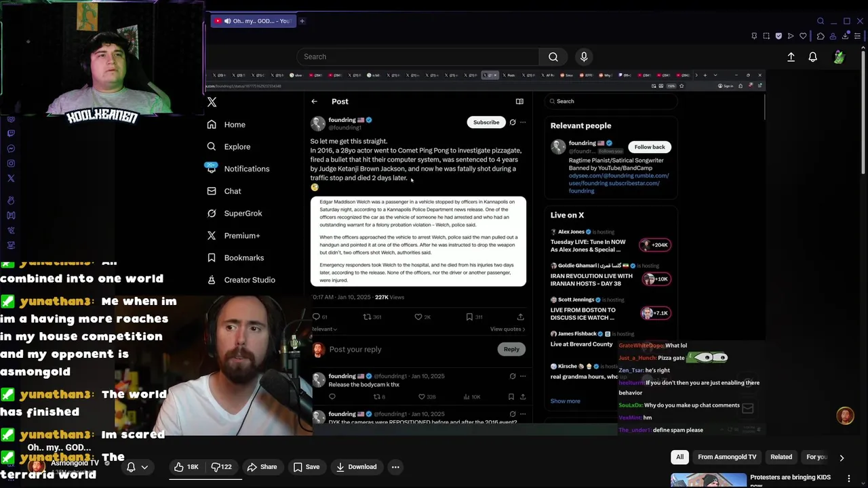This screenshot has height=488, width=868.
Task: Open Alex Jones Tuesday LIVE listing
Action: [610, 241]
